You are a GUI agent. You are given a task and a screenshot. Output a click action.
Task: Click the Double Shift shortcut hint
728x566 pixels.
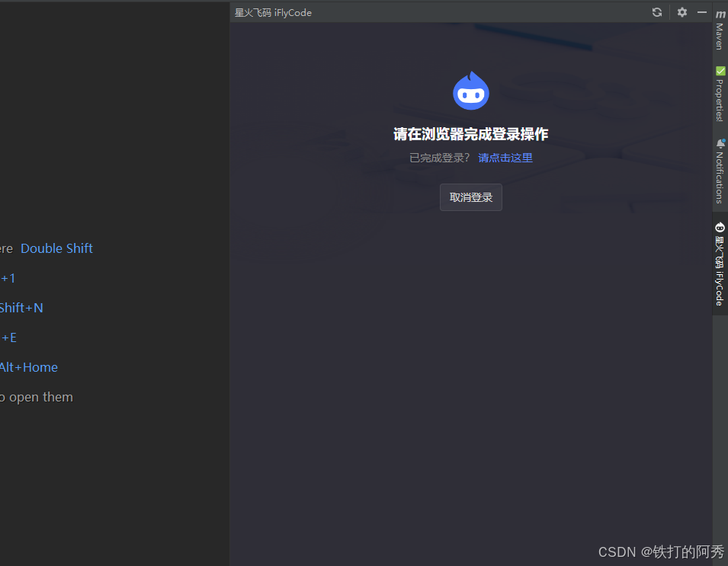(x=56, y=248)
